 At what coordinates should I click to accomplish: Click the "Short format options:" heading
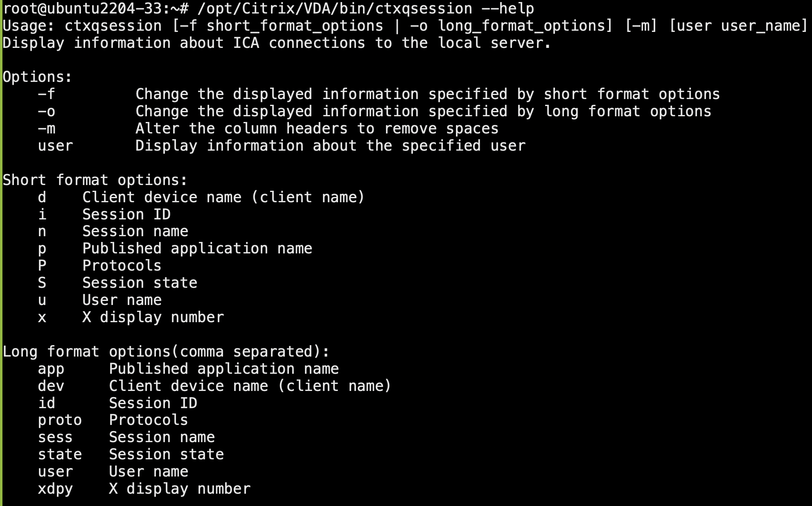pyautogui.click(x=95, y=180)
